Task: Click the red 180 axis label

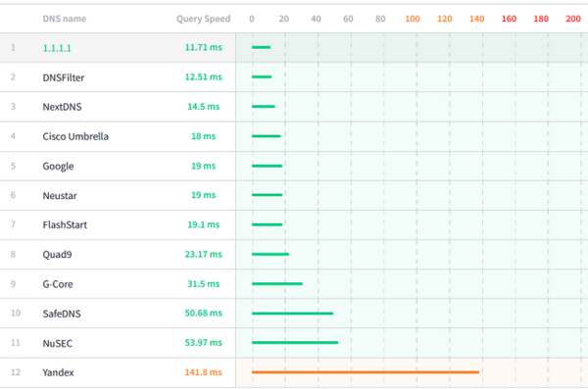Action: pos(541,19)
